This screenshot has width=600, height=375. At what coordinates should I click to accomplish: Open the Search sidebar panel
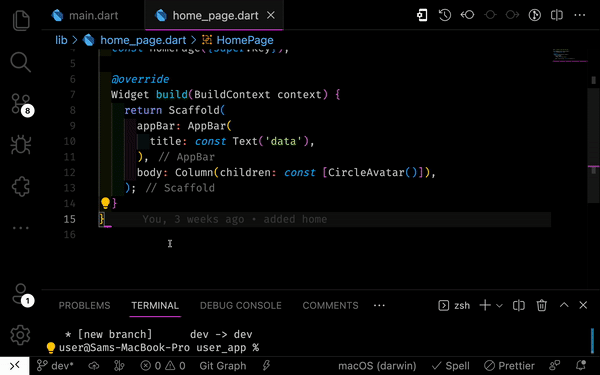tap(21, 62)
